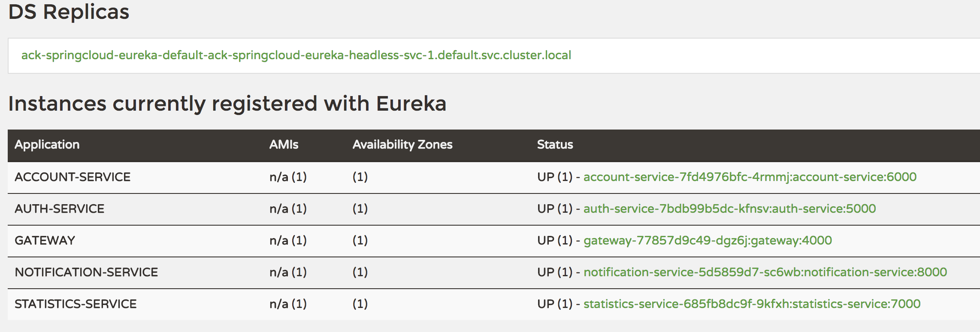
Task: Select the Status column header
Action: tap(555, 145)
